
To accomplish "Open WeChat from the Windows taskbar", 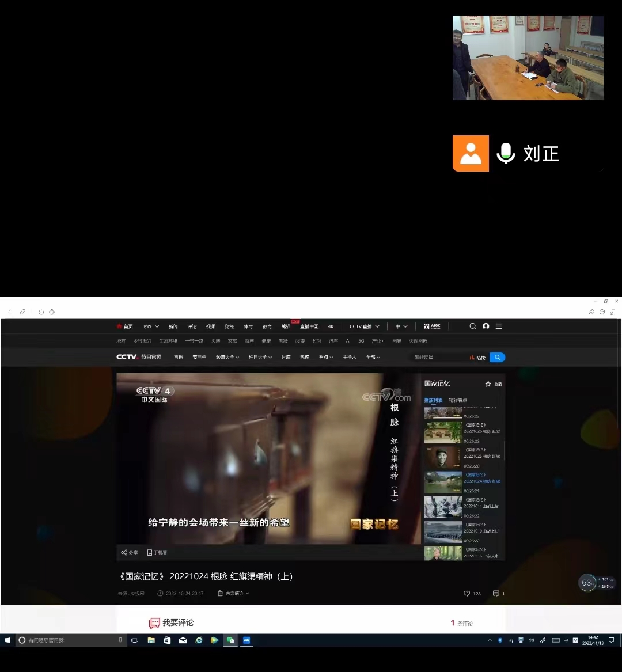I will (x=230, y=640).
